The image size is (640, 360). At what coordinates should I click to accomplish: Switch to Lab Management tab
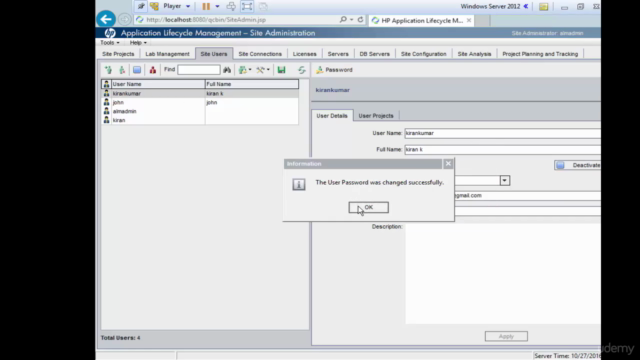click(x=167, y=54)
